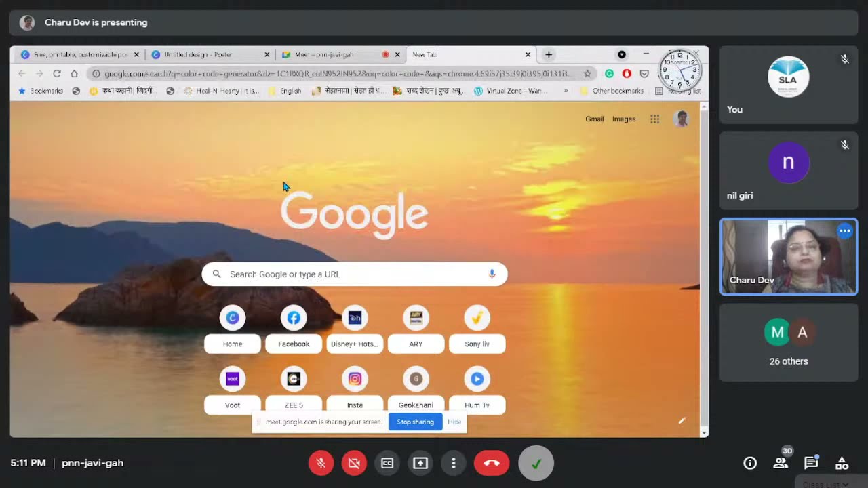This screenshot has width=868, height=488.
Task: Expand hidden bookmarks with the chevron
Action: [x=566, y=91]
